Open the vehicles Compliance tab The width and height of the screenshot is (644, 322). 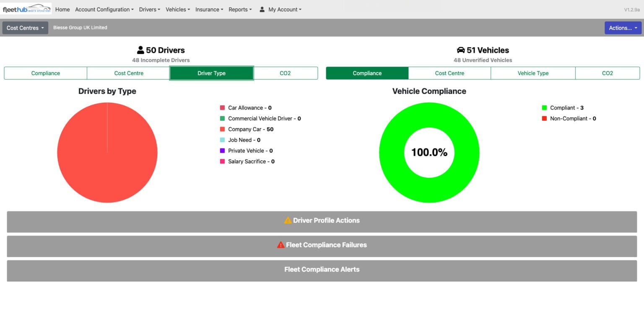[x=367, y=73]
